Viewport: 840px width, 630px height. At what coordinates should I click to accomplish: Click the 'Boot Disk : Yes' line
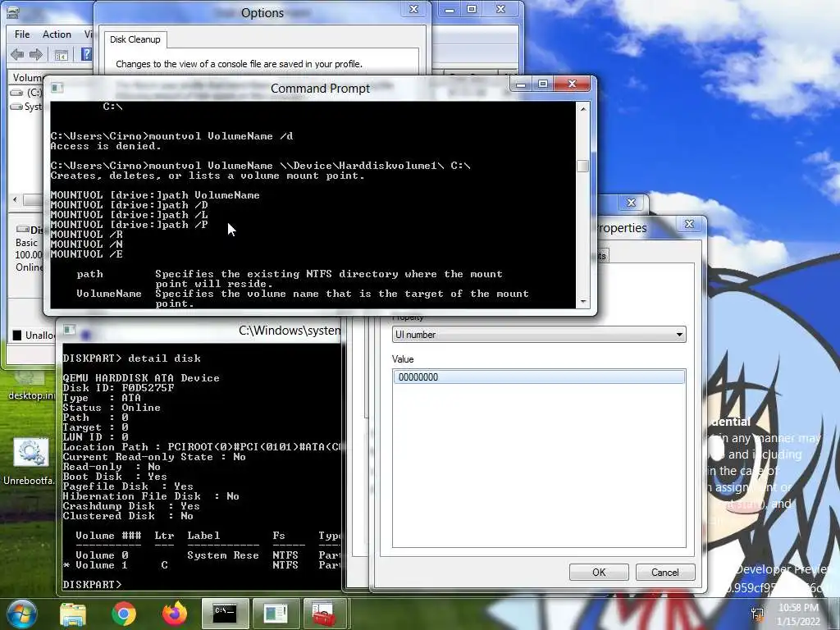[115, 477]
